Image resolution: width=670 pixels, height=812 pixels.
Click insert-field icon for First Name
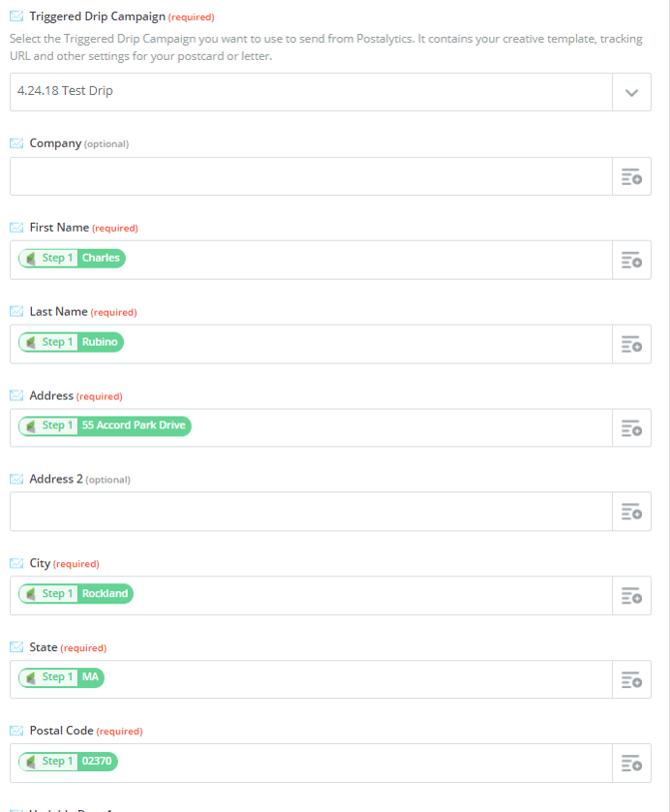[x=632, y=260]
